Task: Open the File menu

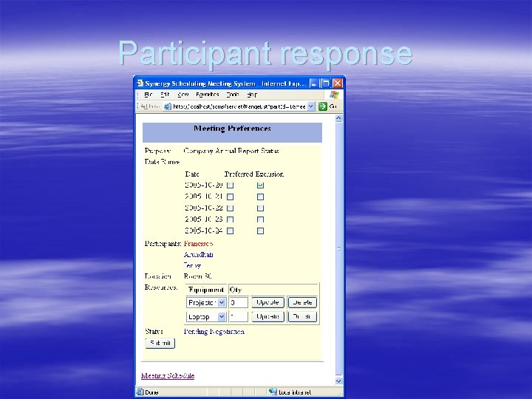Action: pos(149,95)
